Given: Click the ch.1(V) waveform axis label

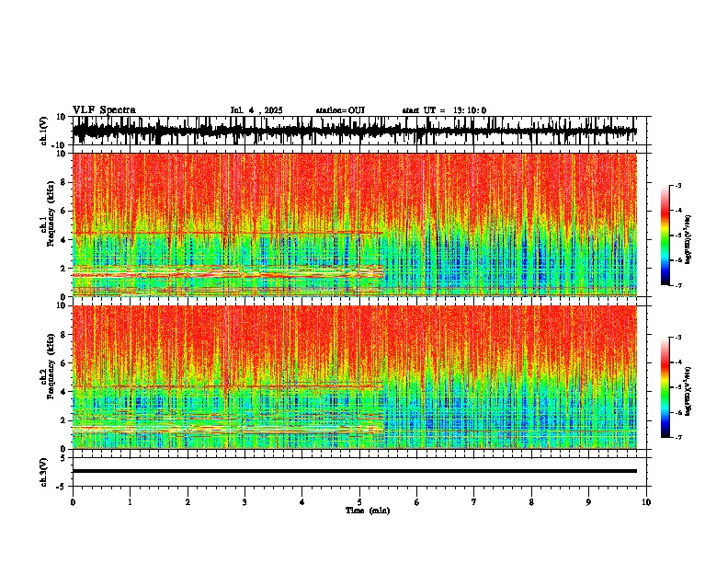Looking at the screenshot, I should [x=44, y=131].
